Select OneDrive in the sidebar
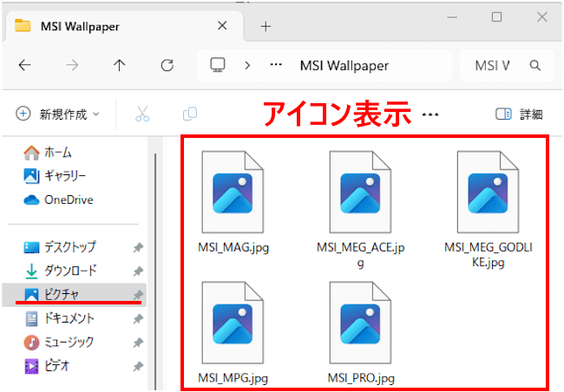564x392 pixels. click(x=58, y=199)
